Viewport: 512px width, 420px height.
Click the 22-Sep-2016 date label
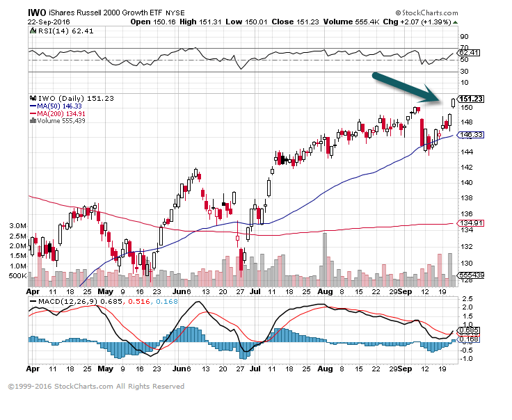49,22
